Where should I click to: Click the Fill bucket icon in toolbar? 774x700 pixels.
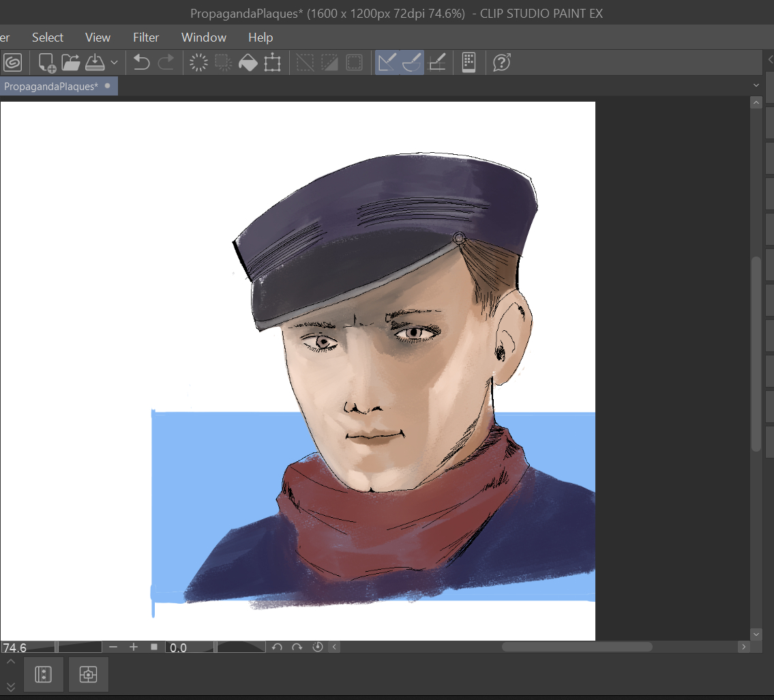248,63
